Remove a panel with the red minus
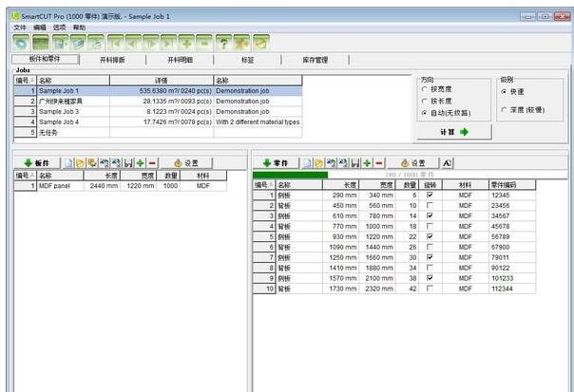574x392 pixels. pyautogui.click(x=152, y=163)
